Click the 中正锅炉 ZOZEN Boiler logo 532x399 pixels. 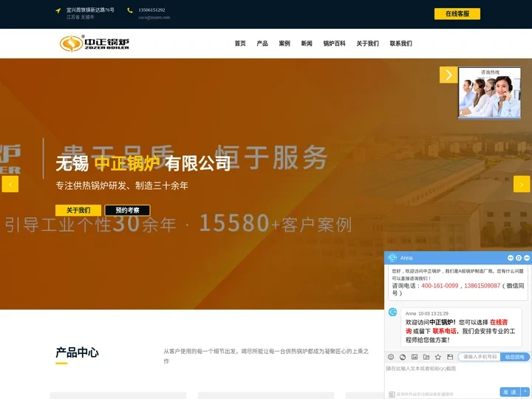[x=95, y=44]
